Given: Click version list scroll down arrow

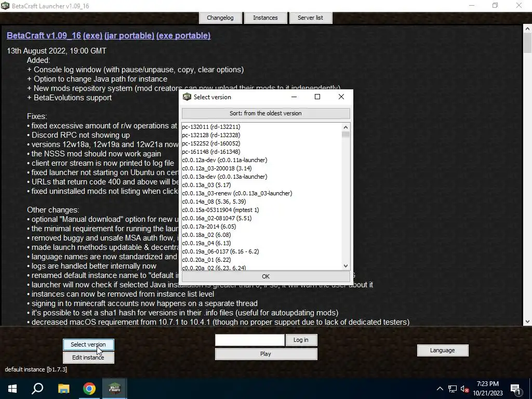Looking at the screenshot, I should point(345,266).
